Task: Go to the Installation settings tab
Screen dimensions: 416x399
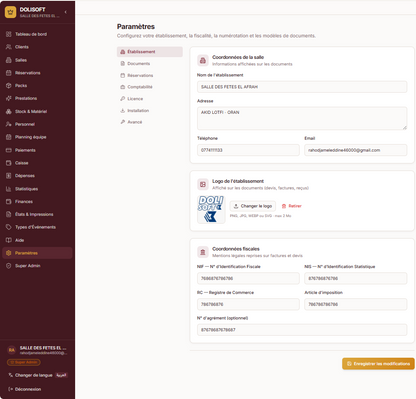Action: click(x=150, y=110)
